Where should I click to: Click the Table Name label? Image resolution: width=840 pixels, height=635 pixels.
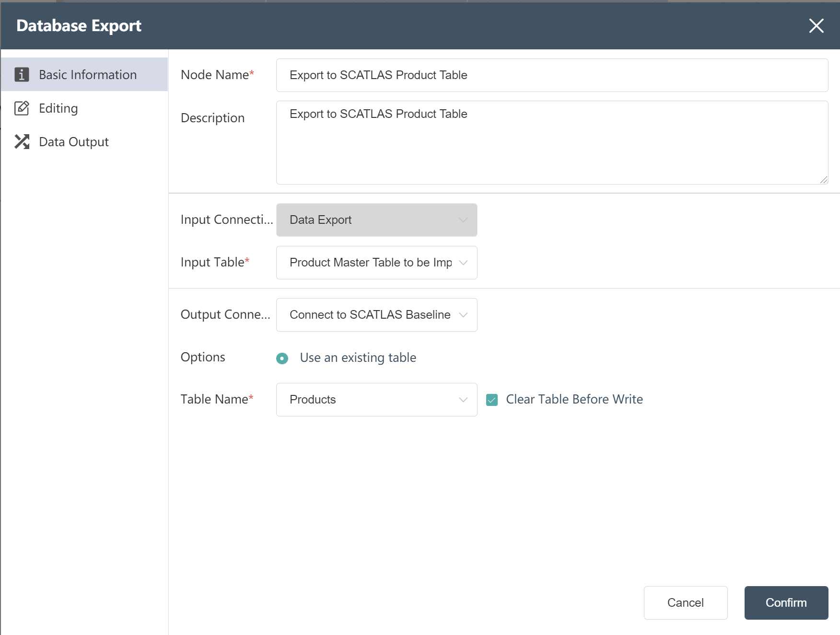[x=217, y=399]
